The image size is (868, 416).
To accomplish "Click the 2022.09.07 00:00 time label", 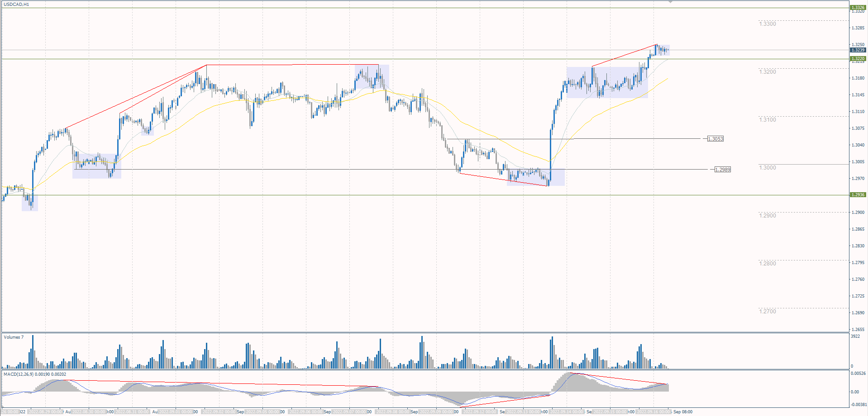I will (349, 412).
